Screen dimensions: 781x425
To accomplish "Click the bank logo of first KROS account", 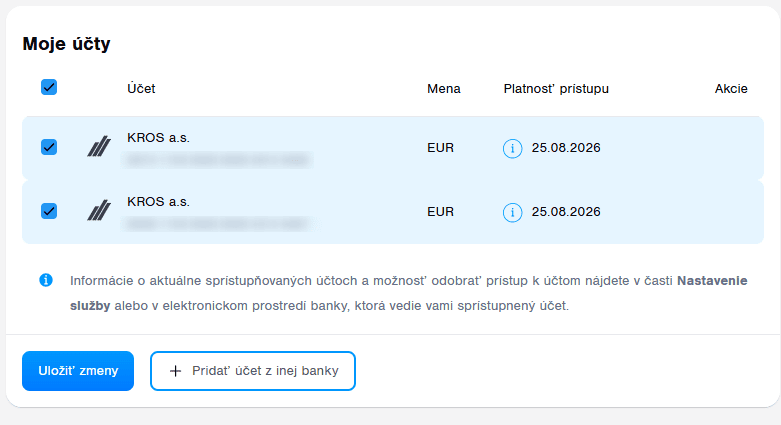I will pyautogui.click(x=98, y=148).
